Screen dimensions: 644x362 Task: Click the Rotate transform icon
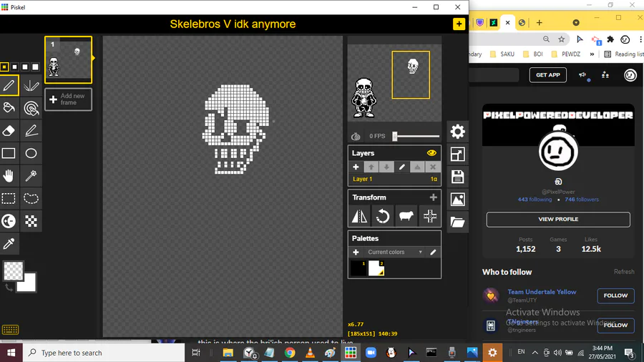pos(382,216)
